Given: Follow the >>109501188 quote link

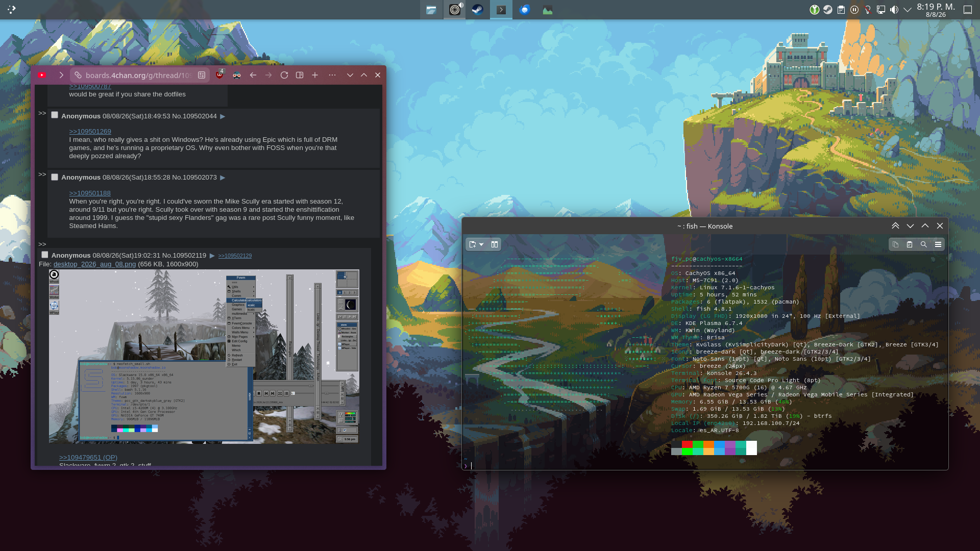Looking at the screenshot, I should pyautogui.click(x=90, y=193).
